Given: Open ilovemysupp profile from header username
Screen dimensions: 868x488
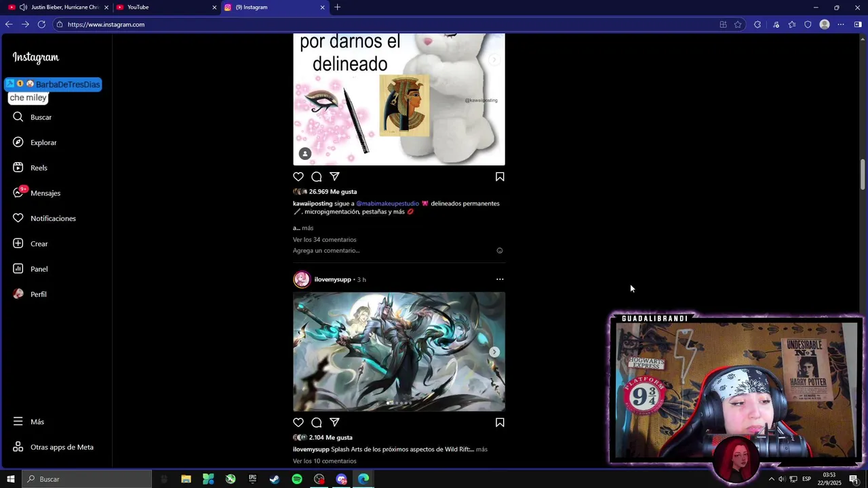Looking at the screenshot, I should 332,279.
